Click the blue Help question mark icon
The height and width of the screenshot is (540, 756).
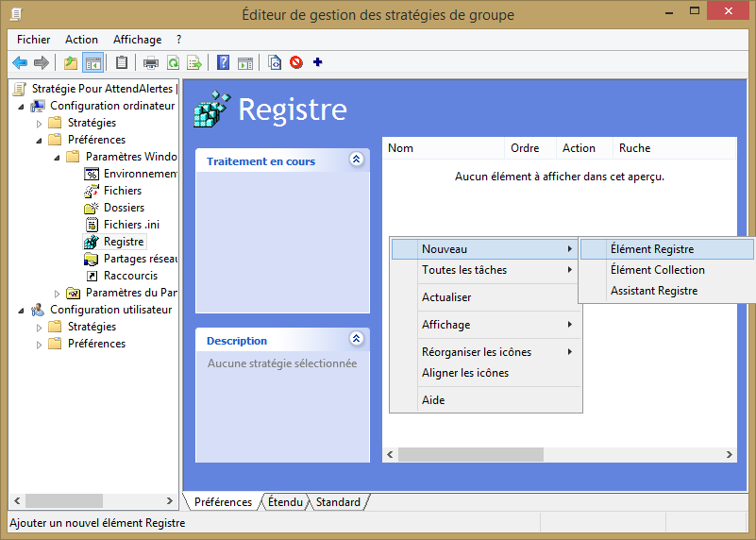point(223,63)
